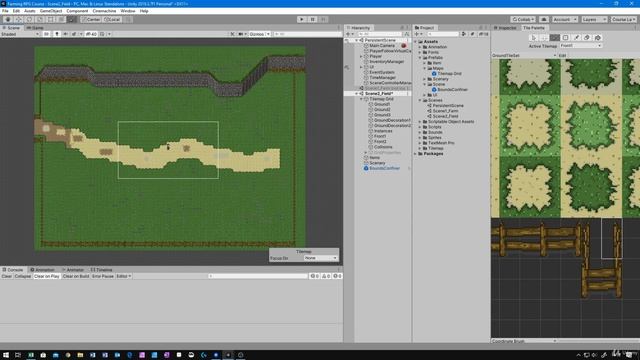Screen dimensions: 640x360
Task: Collapse the Tilemap Grid hierarchy item
Action: [361, 99]
